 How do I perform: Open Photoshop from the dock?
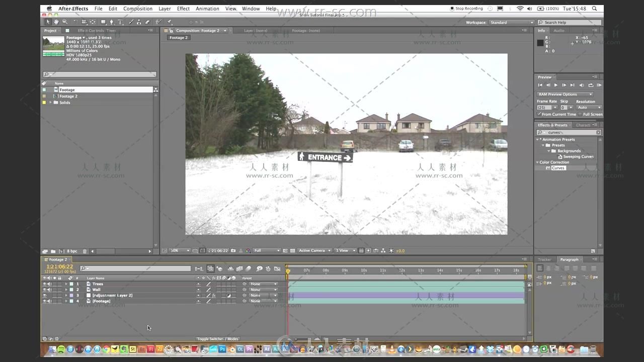pyautogui.click(x=222, y=349)
